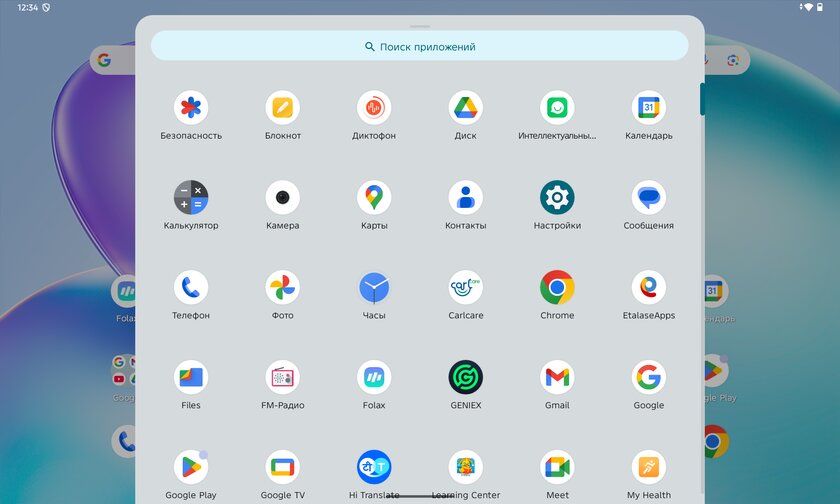The height and width of the screenshot is (504, 840).
Task: Launch the Блокнот notes app
Action: click(x=282, y=108)
